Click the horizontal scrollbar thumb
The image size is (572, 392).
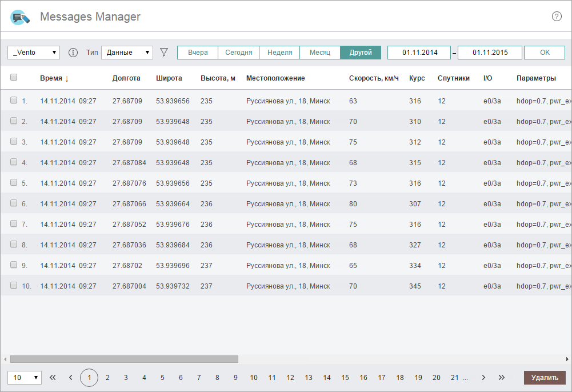coord(124,359)
